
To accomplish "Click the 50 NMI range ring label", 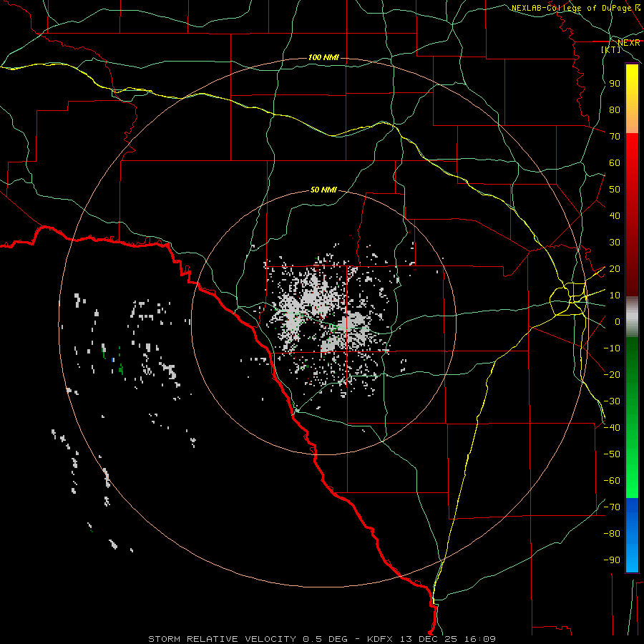I will [323, 190].
